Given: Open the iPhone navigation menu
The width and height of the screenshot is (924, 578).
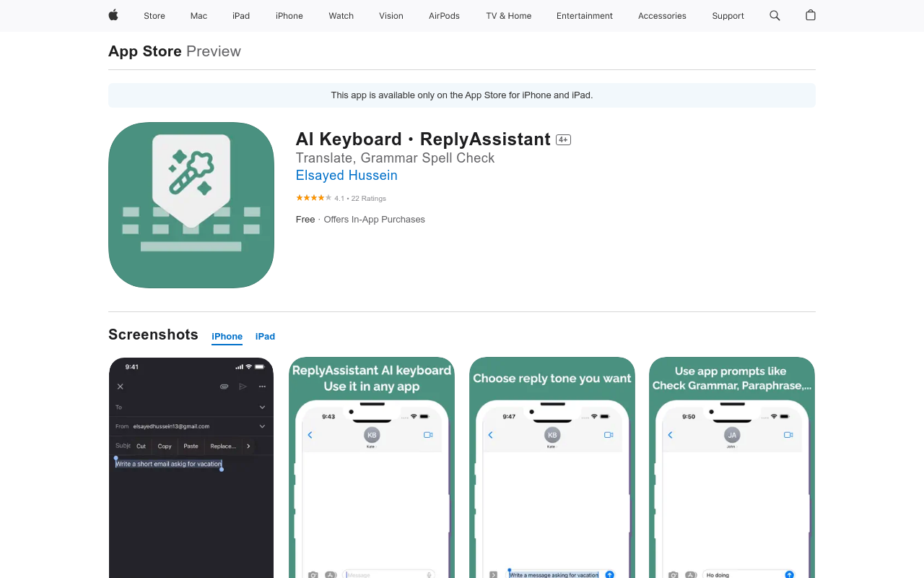Looking at the screenshot, I should (289, 16).
